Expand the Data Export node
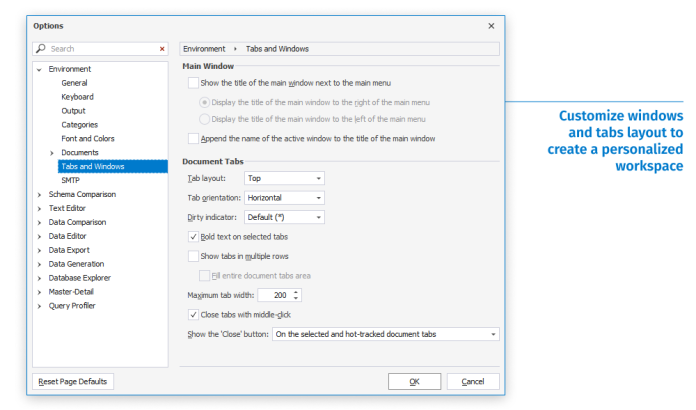 pyautogui.click(x=40, y=251)
